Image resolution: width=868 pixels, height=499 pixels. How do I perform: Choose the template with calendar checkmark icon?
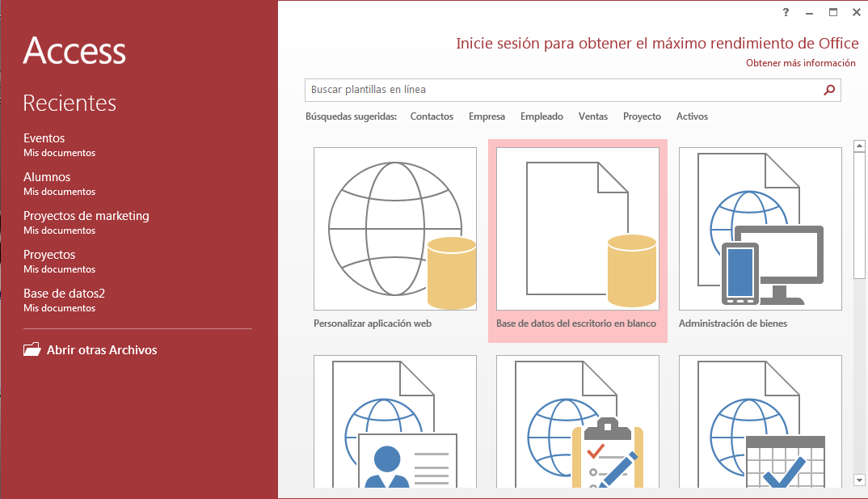[x=760, y=422]
